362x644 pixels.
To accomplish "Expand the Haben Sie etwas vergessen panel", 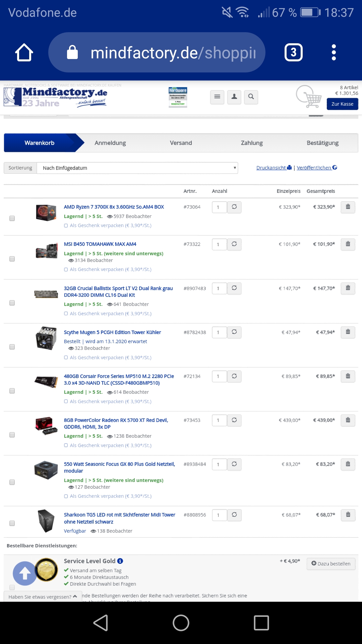I will [x=43, y=597].
